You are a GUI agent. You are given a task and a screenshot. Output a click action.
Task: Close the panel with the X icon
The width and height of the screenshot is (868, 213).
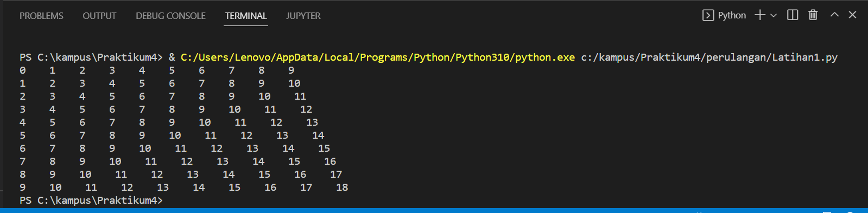[x=852, y=15]
